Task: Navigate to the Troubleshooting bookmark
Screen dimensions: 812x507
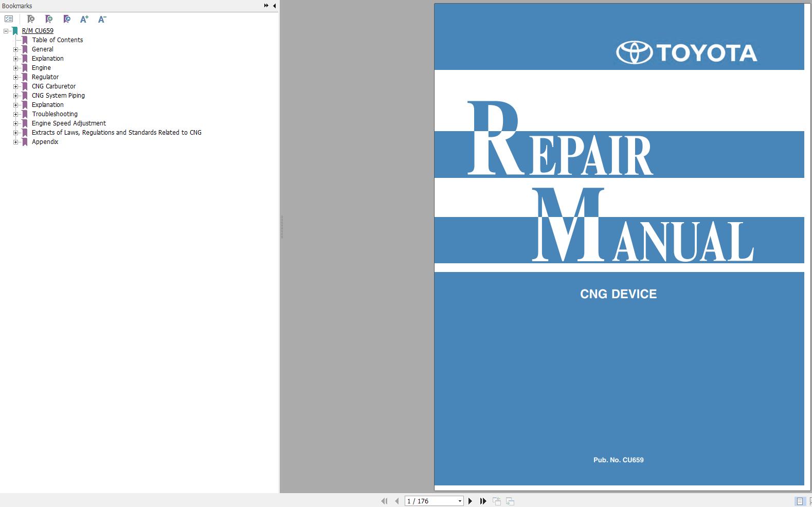Action: coord(55,114)
